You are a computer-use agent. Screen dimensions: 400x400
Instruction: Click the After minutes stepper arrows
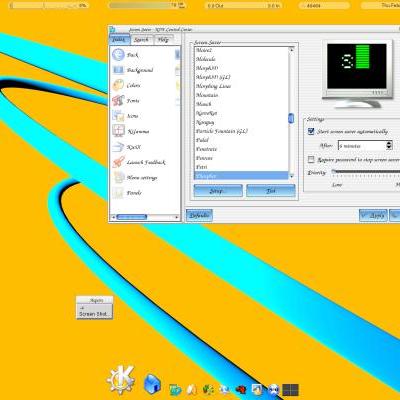(389, 145)
